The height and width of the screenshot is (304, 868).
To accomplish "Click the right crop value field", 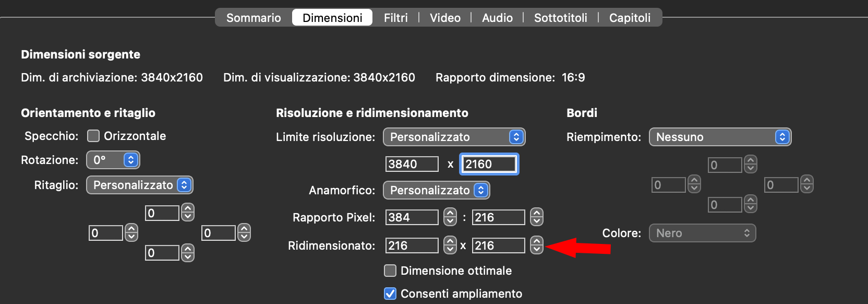I will (219, 233).
